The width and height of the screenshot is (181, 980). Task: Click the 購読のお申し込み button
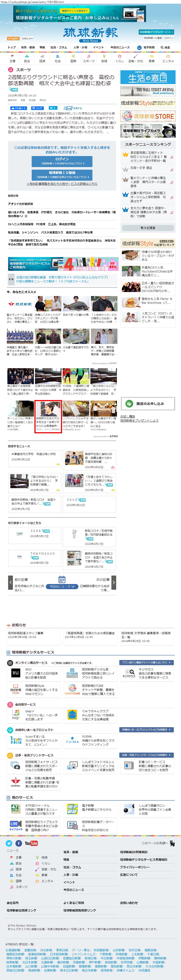(x=148, y=404)
